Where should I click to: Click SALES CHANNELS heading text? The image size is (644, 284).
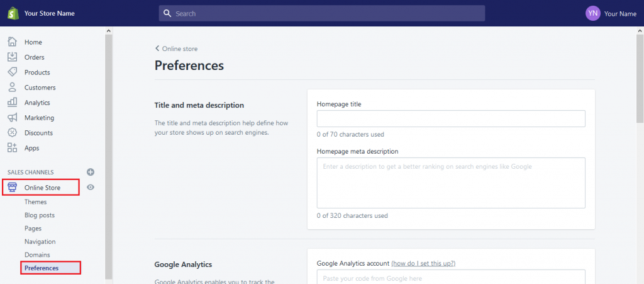[30, 172]
